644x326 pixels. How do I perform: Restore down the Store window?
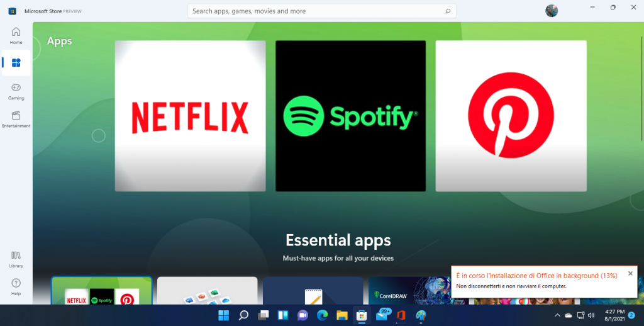[x=613, y=7]
